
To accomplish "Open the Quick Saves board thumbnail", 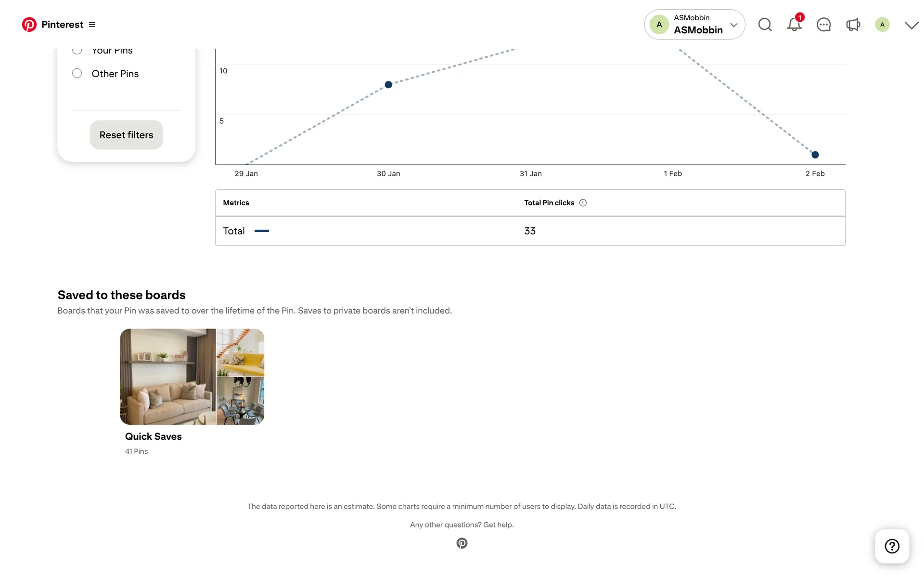I will click(x=192, y=377).
